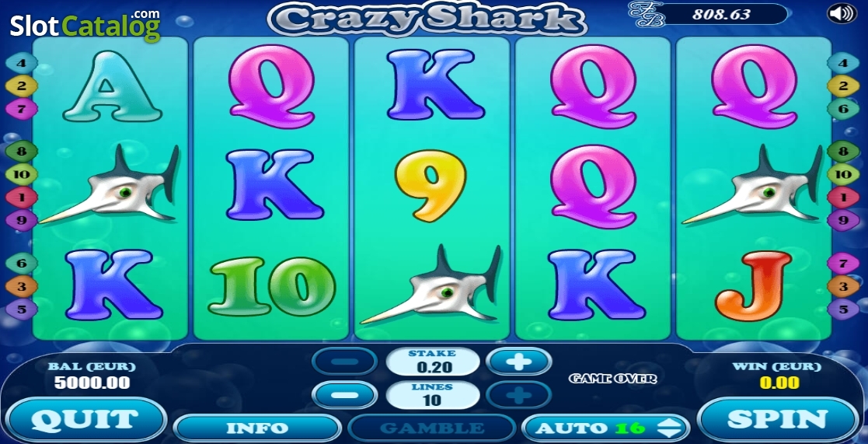Select payline 10 marker on the left side
868x444 pixels.
[x=21, y=174]
